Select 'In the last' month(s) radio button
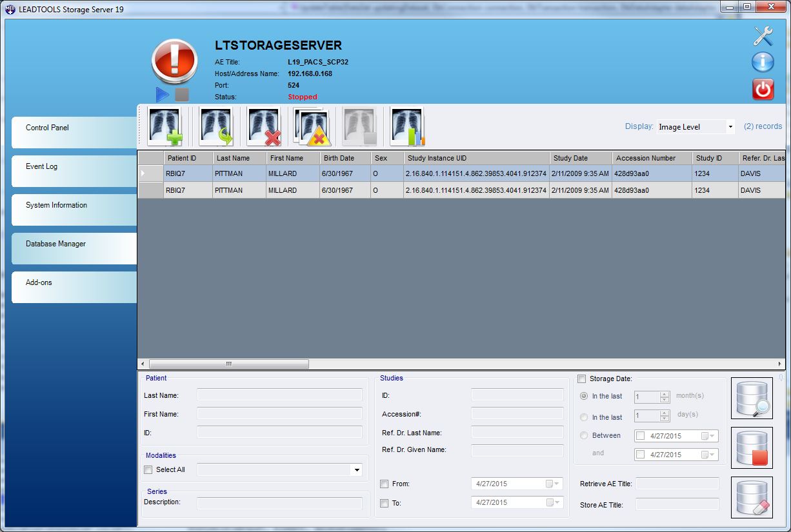Screen dimensions: 791x532 tap(585, 396)
